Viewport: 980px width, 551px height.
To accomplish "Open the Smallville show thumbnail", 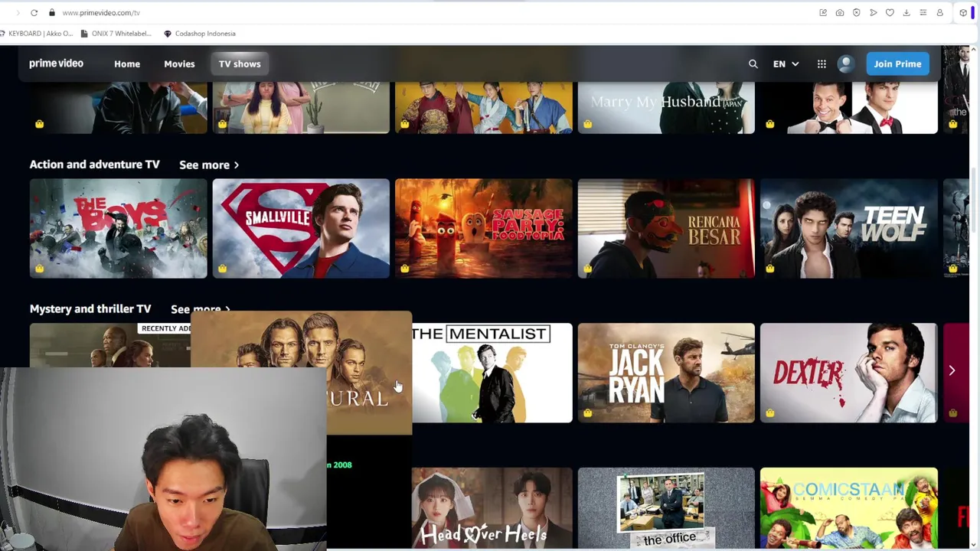I will (x=301, y=228).
